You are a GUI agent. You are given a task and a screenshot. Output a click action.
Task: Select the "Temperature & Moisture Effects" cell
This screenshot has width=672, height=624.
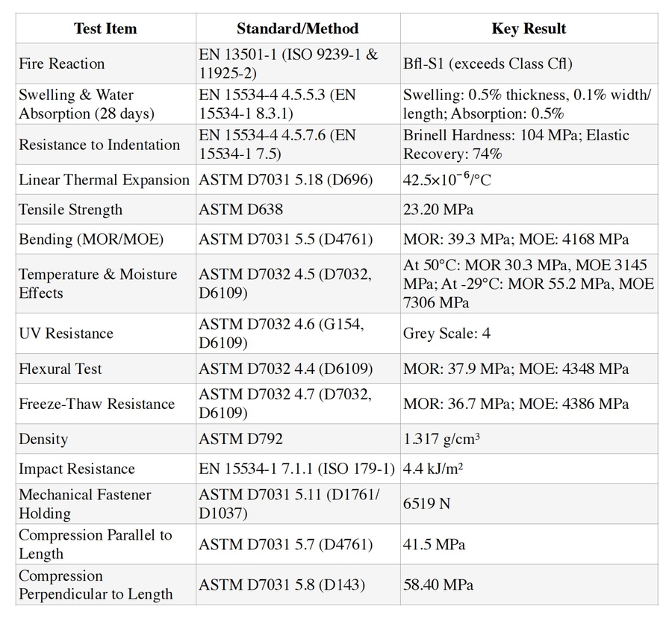98,284
